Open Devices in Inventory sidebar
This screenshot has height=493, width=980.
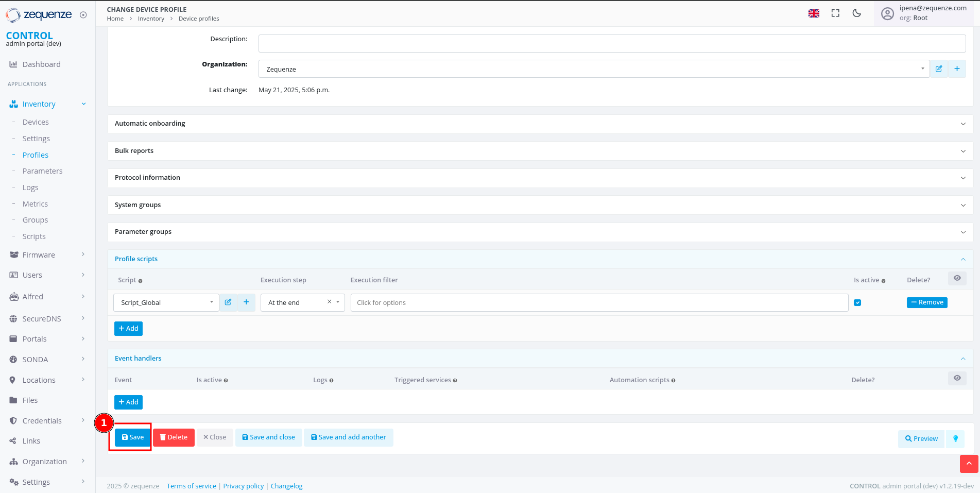coord(36,122)
